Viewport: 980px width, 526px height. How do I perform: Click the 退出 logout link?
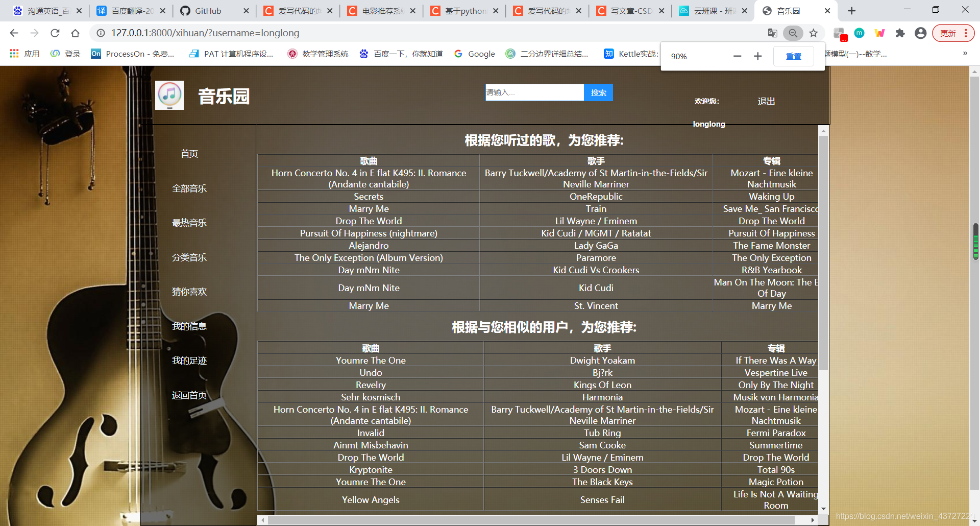766,101
